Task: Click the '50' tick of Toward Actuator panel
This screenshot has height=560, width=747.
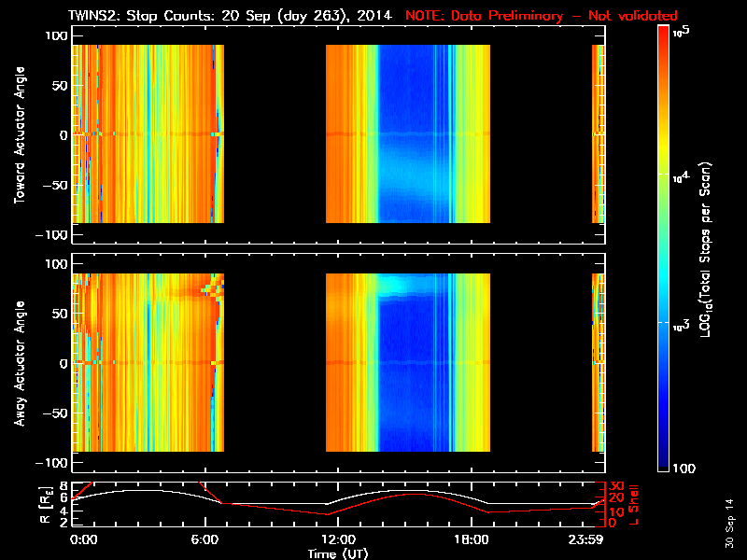Action: click(60, 86)
